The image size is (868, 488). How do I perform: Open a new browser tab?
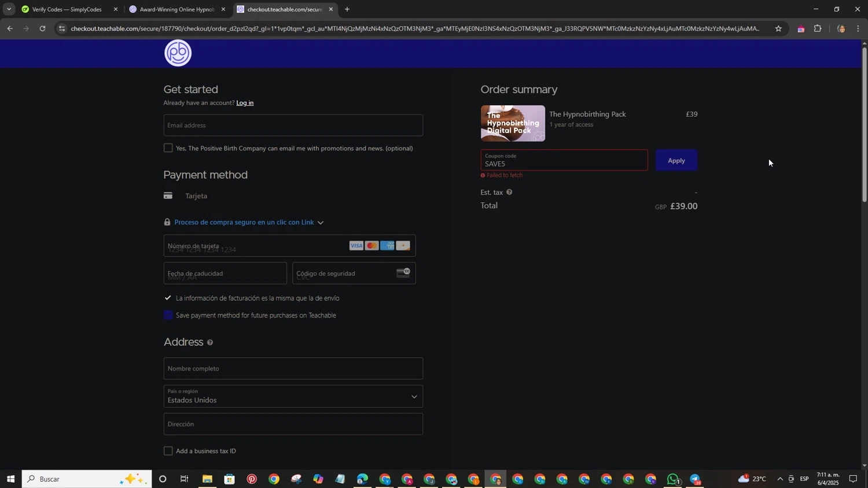(x=347, y=9)
